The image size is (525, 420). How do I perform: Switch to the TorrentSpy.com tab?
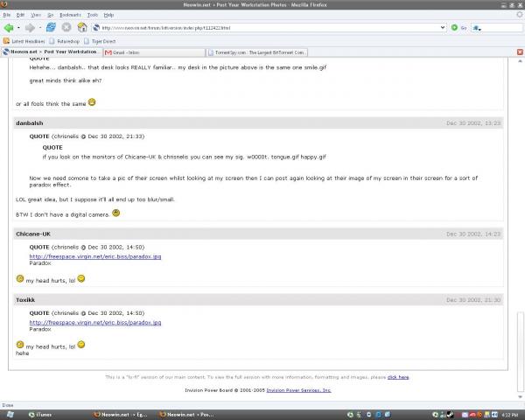click(256, 52)
